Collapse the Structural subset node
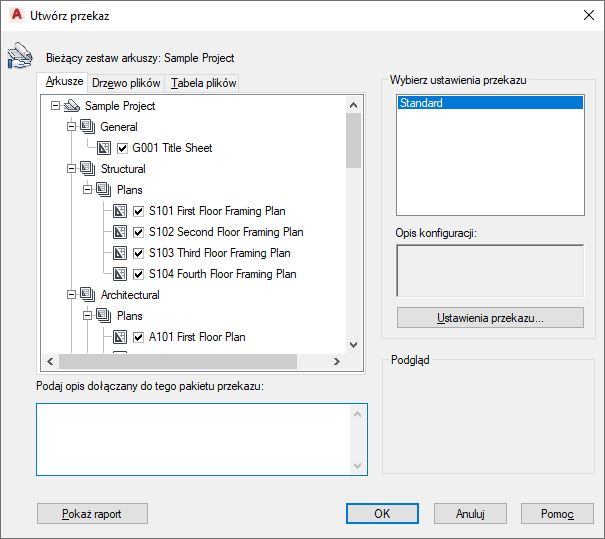 coord(70,169)
